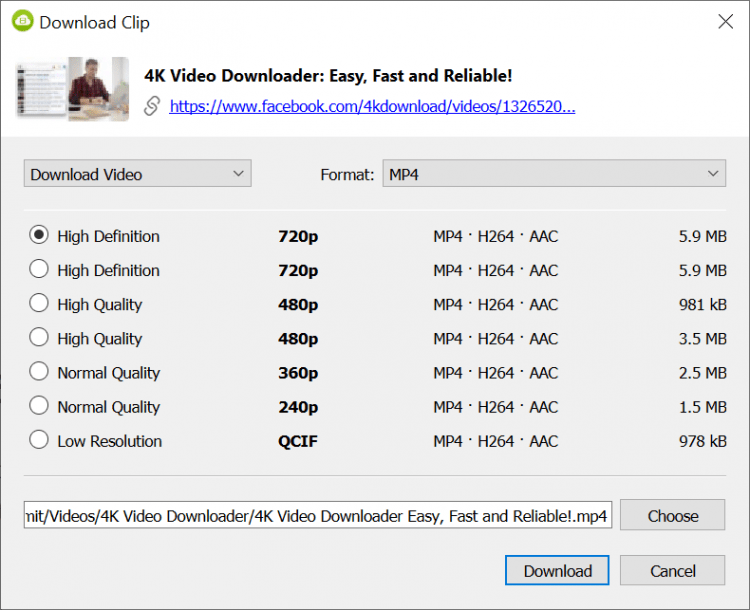Start download with the Download button
Screen dimensions: 750x610
pos(558,571)
